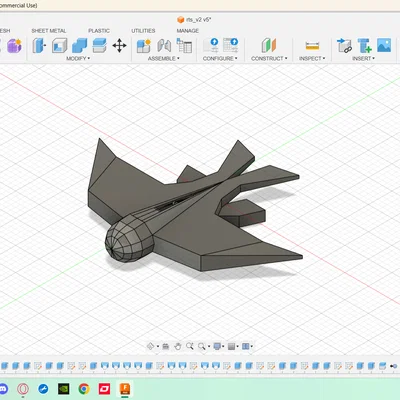Screen dimensions: 400x400
Task: Open the Display Settings monitor icon
Action: pos(217,346)
